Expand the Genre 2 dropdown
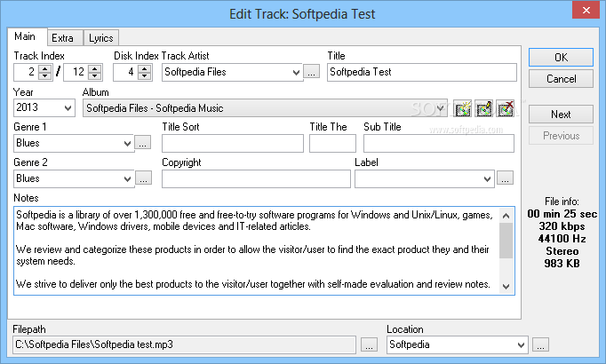This screenshot has width=606, height=364. (127, 178)
